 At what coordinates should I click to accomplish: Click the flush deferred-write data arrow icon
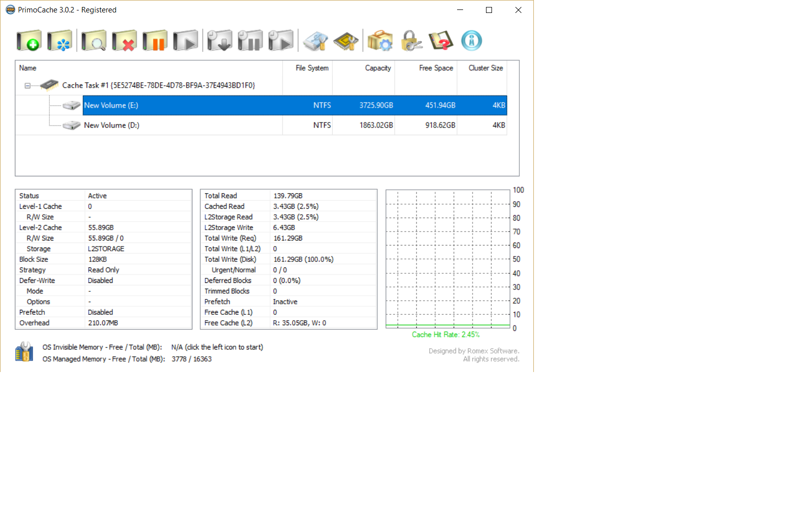click(220, 41)
